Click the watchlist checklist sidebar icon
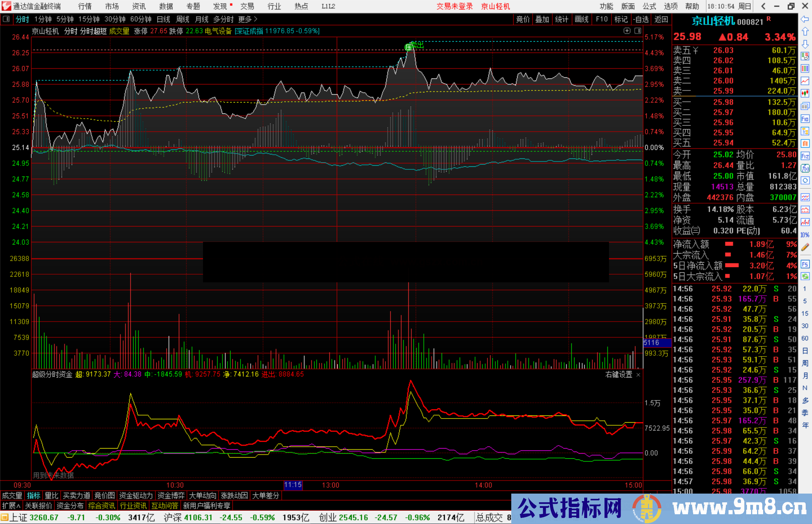Viewport: 812px width, 524px height. tap(805, 56)
